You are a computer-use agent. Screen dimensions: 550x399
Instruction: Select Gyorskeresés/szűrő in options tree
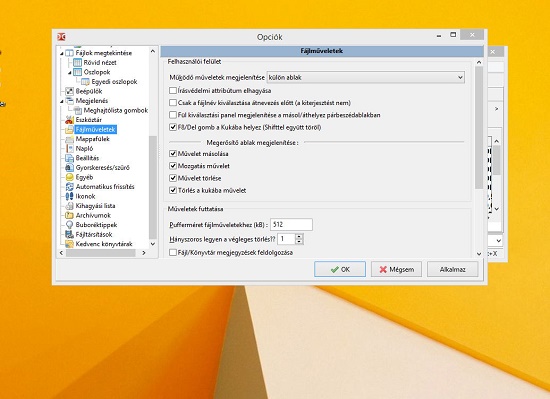point(102,168)
